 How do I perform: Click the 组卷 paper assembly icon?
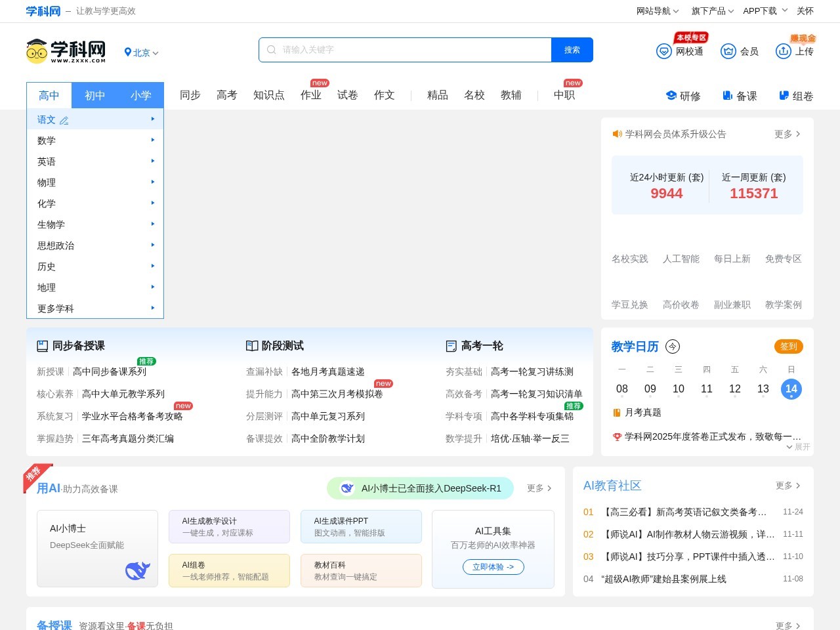[784, 95]
